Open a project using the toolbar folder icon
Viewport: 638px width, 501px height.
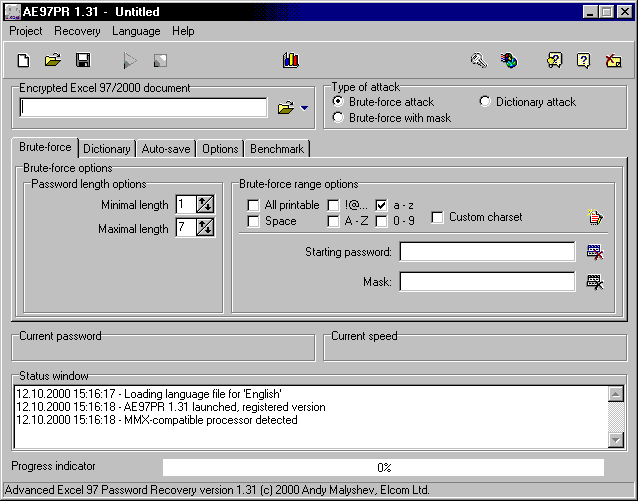[53, 60]
